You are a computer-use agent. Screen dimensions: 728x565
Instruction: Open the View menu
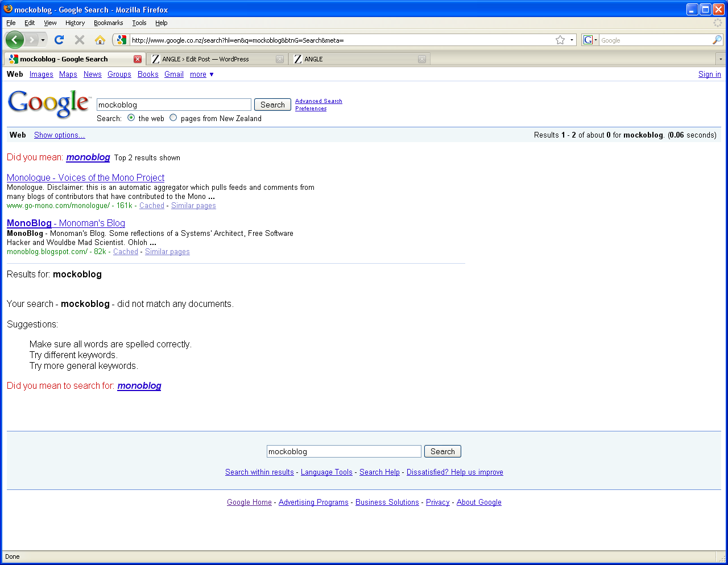(50, 23)
